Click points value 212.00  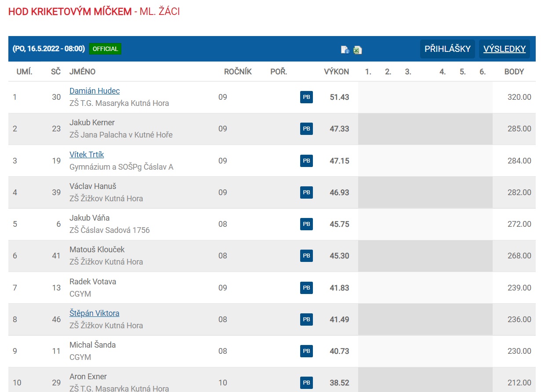(519, 383)
